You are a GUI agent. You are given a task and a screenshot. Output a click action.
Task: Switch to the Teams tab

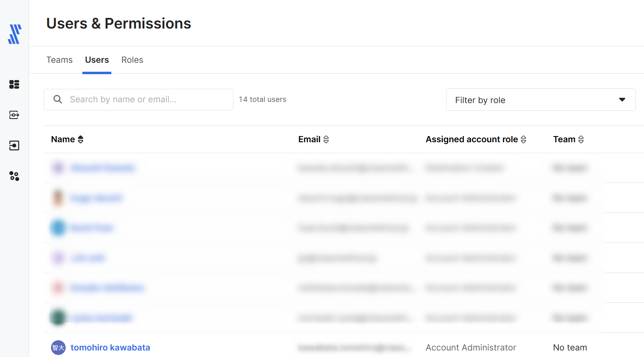(60, 60)
